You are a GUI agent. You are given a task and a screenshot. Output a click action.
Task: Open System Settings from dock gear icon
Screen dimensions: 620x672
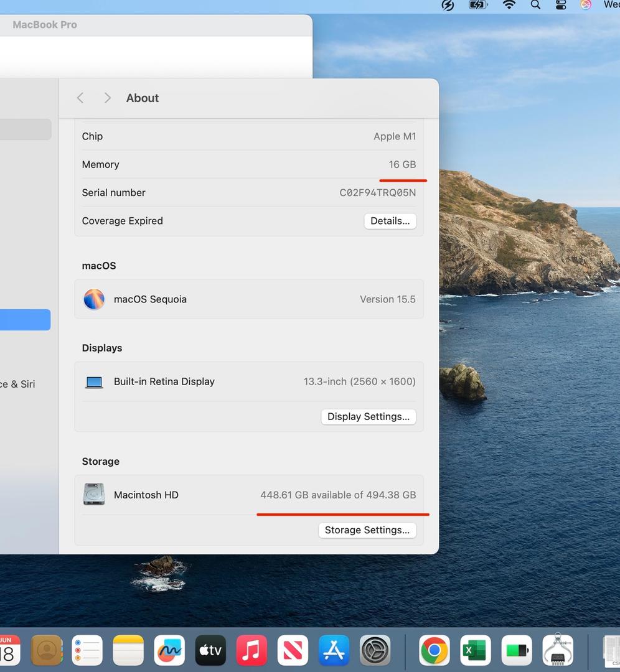(375, 651)
